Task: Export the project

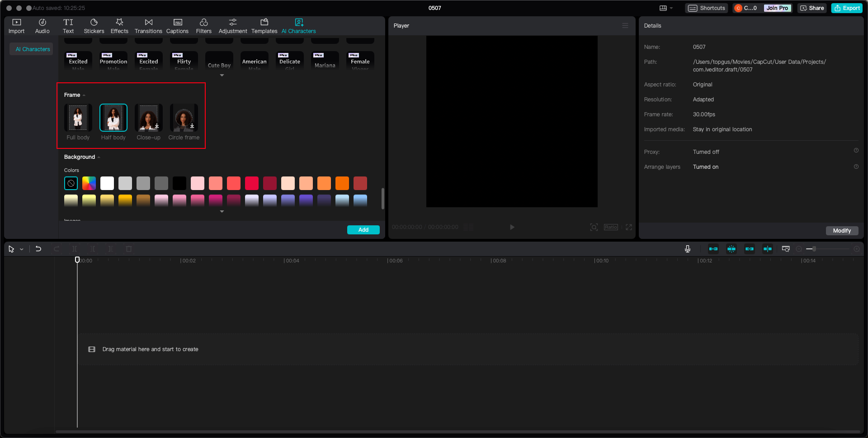Action: [x=847, y=8]
